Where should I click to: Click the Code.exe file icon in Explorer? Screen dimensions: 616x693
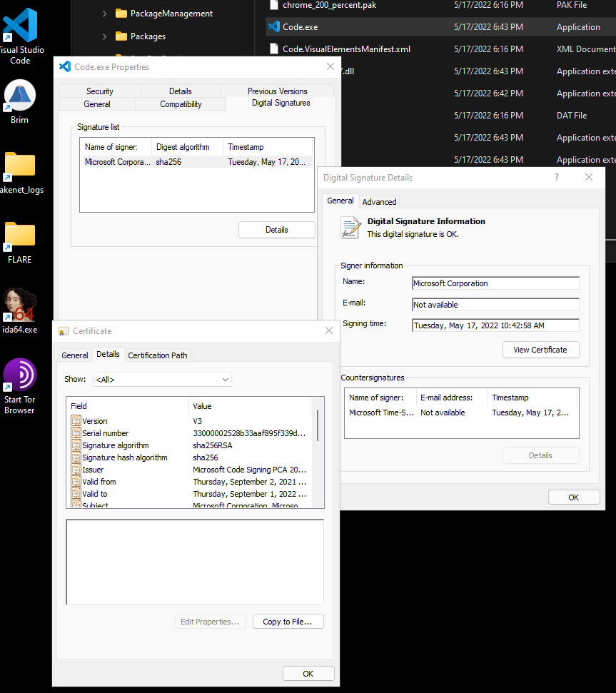point(274,26)
